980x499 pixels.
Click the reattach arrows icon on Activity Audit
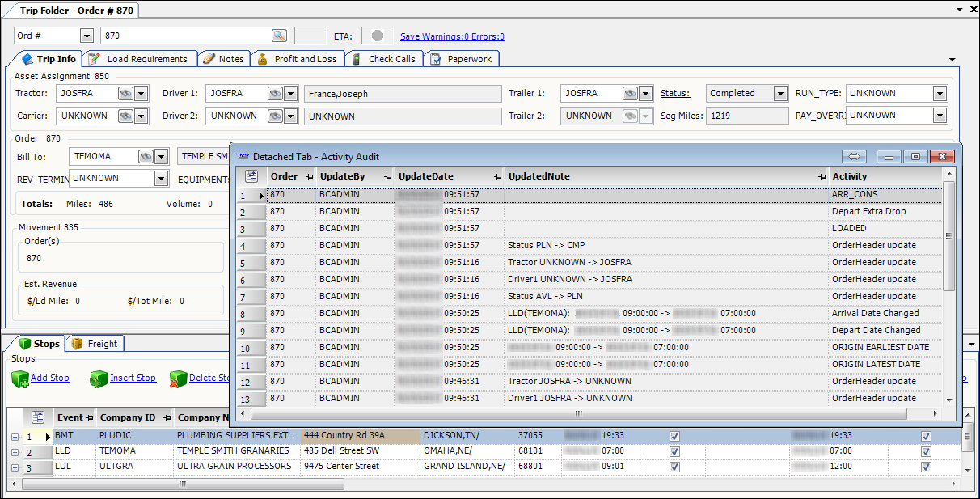[x=854, y=156]
